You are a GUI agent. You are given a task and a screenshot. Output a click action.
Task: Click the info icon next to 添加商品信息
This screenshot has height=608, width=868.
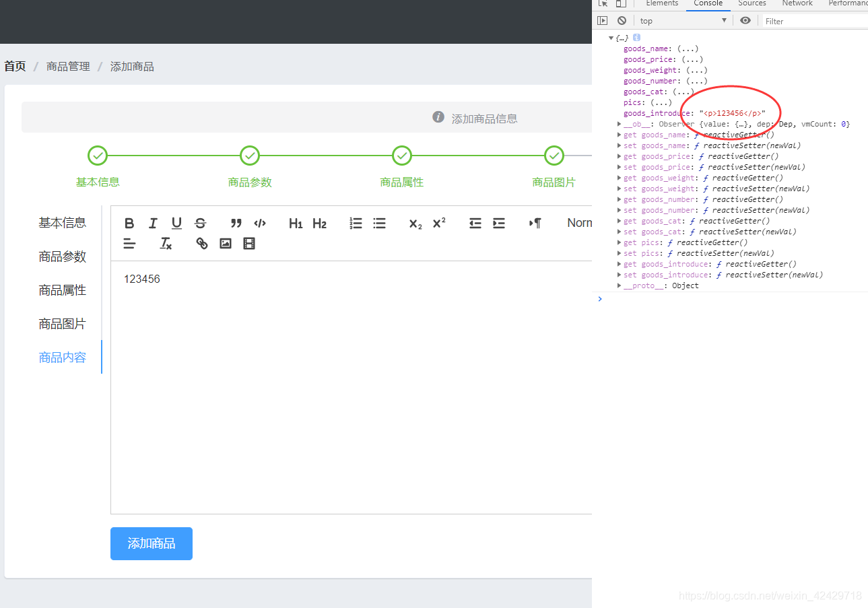[x=438, y=117]
